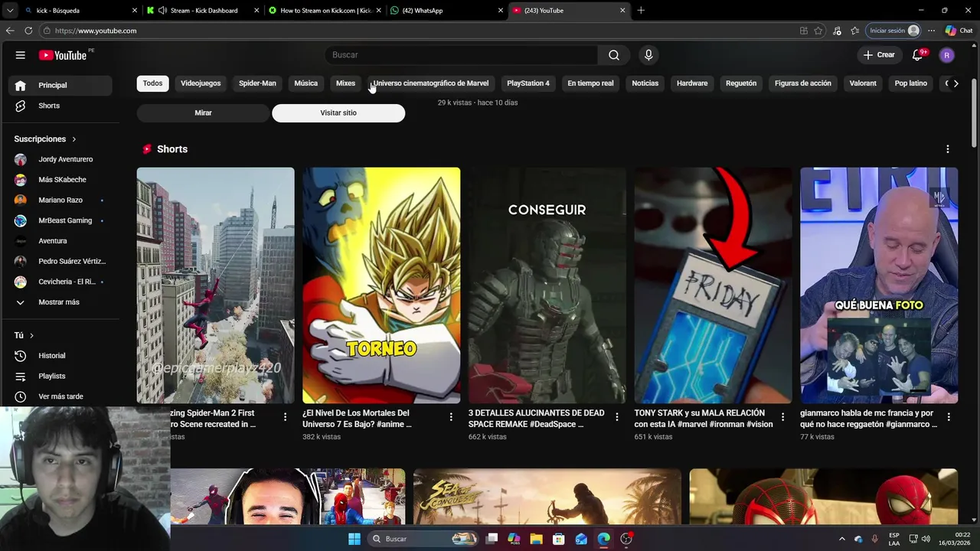Open Ver más tarde in the sidebar
This screenshot has height=551, width=980.
60,396
